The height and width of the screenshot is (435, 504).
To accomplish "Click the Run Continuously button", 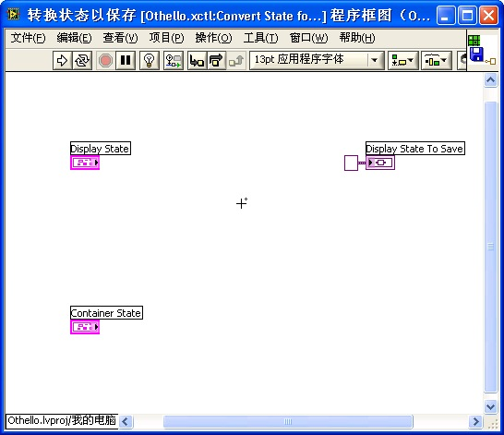I will [82, 60].
